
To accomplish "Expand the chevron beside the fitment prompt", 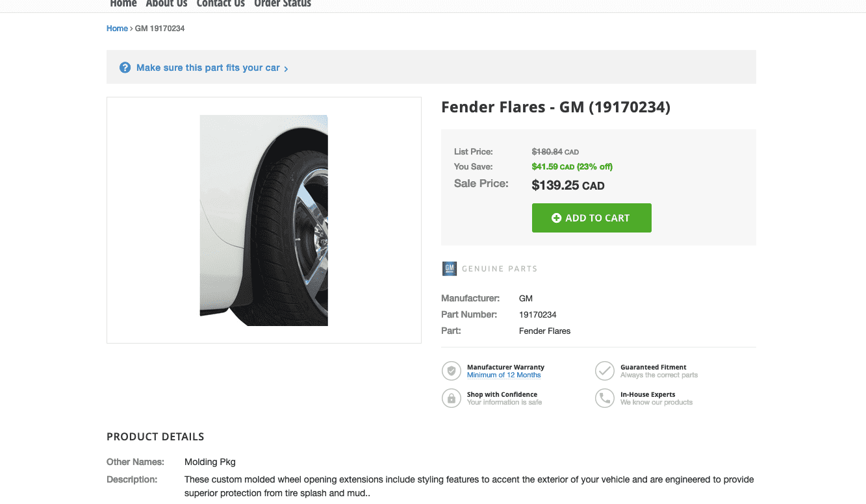I will [x=287, y=68].
